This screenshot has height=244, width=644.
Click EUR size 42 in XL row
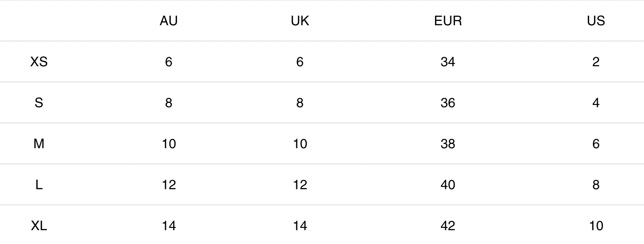(448, 226)
